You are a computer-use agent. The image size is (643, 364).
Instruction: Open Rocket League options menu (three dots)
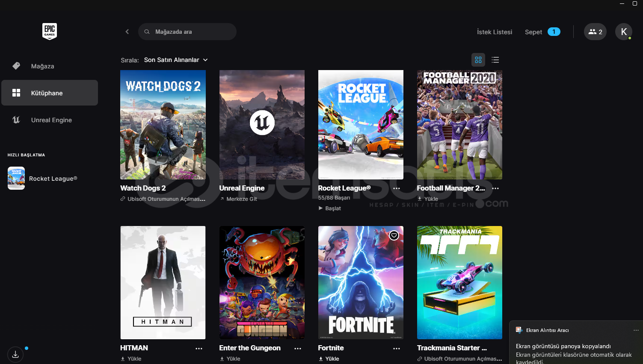(397, 188)
